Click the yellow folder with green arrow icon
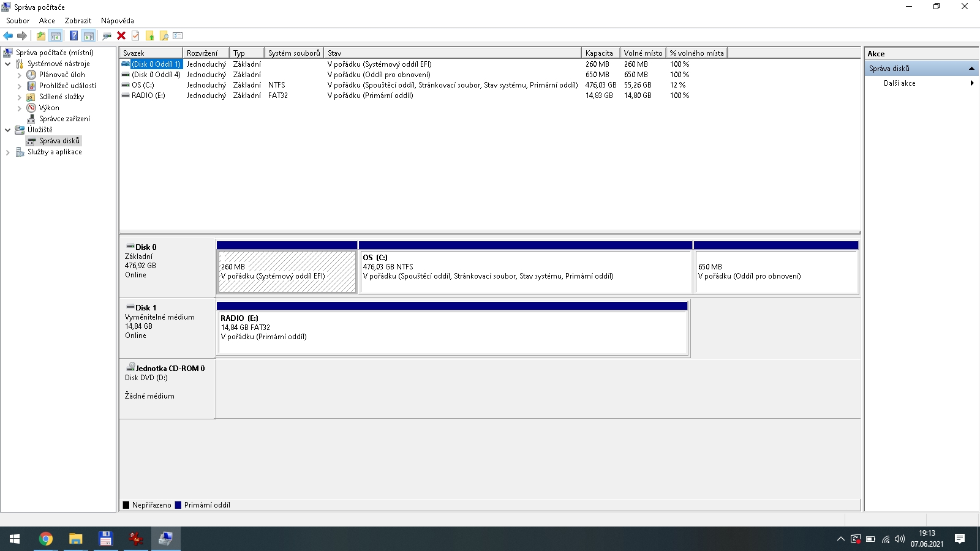The height and width of the screenshot is (551, 980). pyautogui.click(x=149, y=36)
